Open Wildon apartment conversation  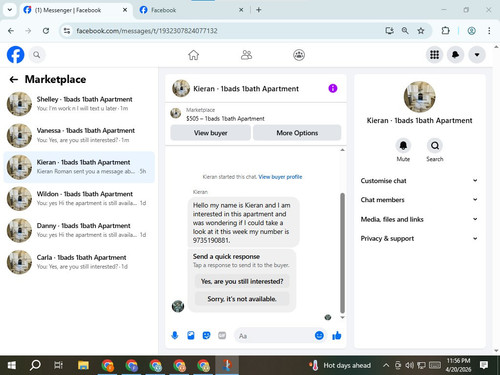[79, 199]
